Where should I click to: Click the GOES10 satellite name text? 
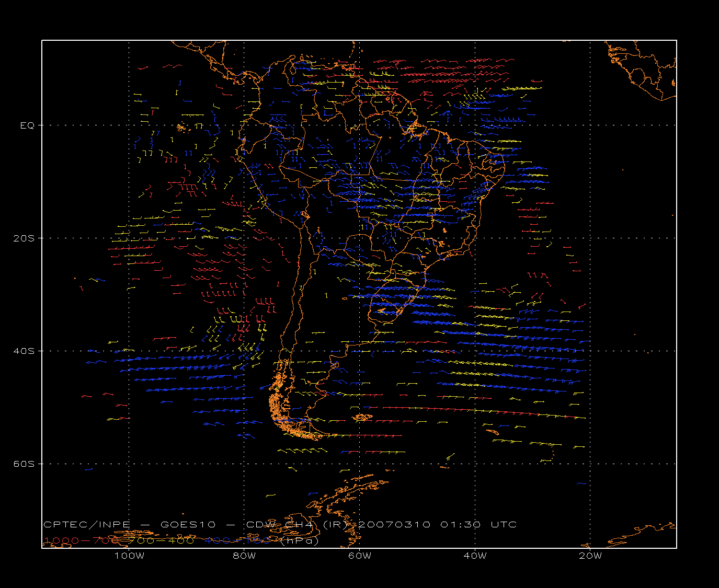coord(187,525)
